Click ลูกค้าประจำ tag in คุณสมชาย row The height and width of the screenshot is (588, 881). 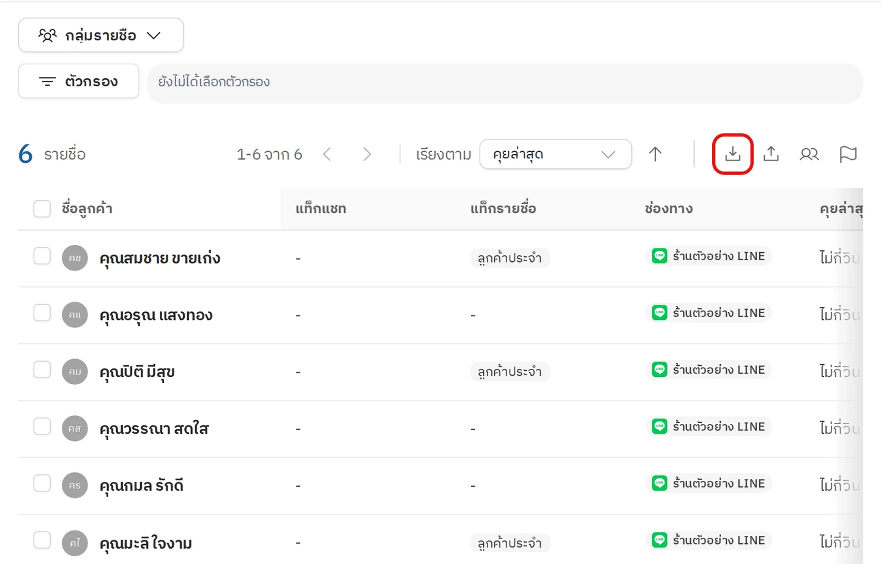[510, 258]
